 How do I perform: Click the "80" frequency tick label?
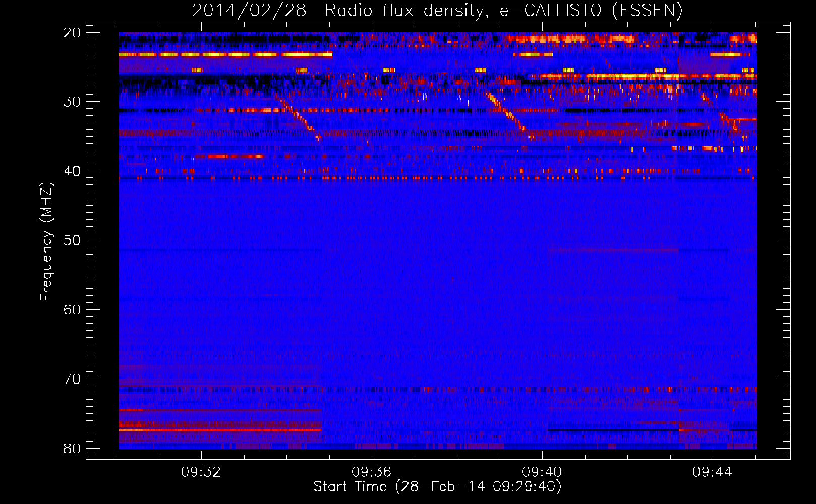click(x=72, y=448)
